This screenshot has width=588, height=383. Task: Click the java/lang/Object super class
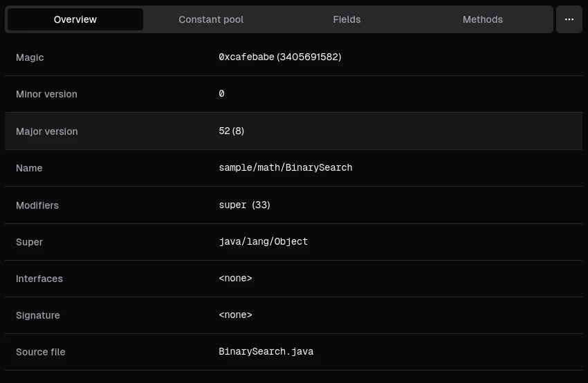pyautogui.click(x=263, y=242)
